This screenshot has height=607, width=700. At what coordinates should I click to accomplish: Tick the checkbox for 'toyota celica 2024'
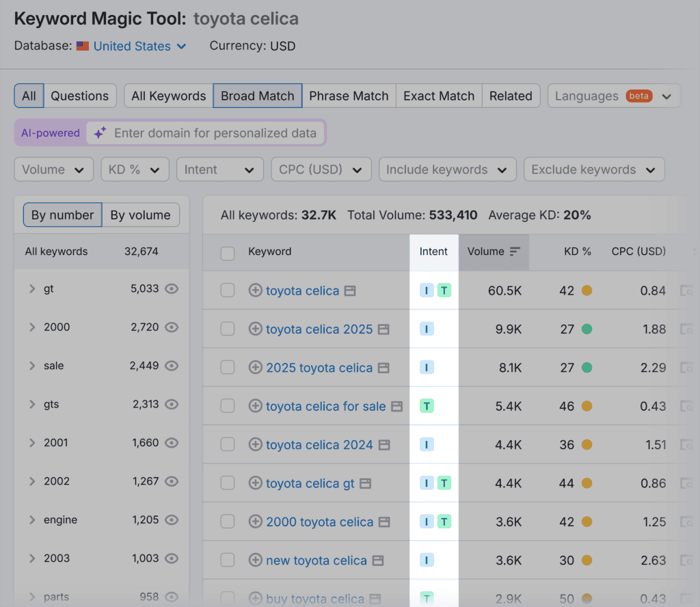point(228,445)
